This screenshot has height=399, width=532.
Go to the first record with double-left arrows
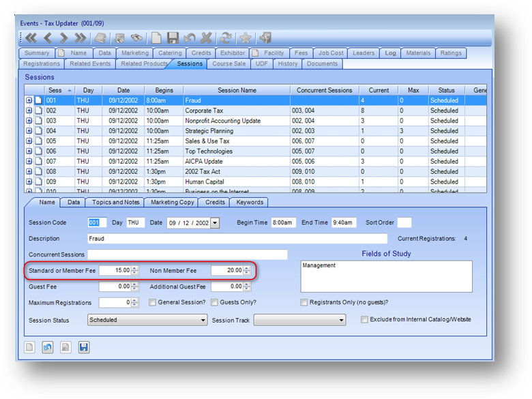(31, 38)
